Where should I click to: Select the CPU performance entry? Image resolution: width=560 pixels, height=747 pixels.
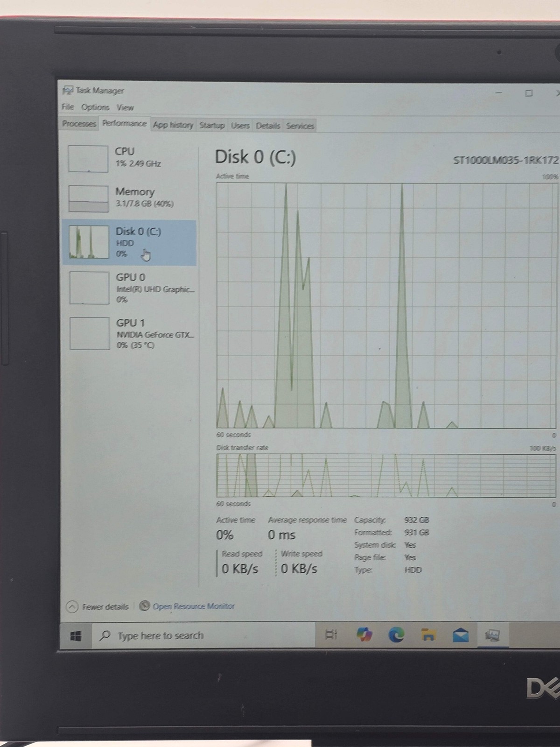[129, 158]
